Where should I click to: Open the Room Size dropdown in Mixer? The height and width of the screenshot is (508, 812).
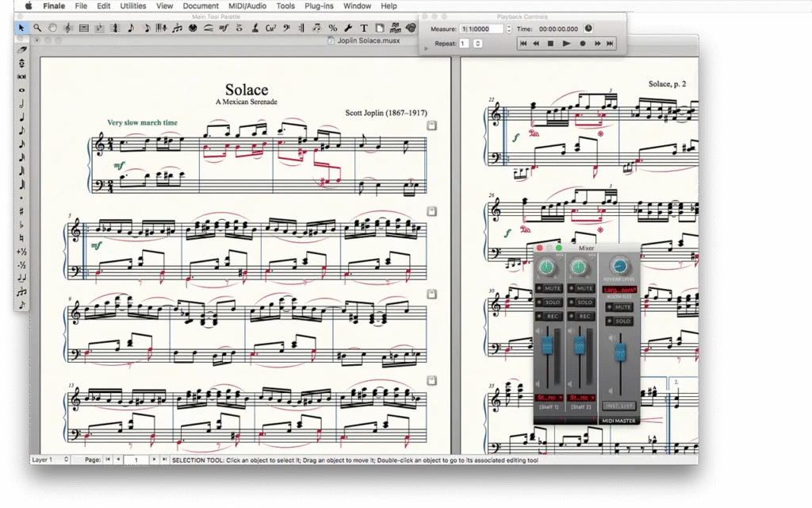[x=621, y=291]
